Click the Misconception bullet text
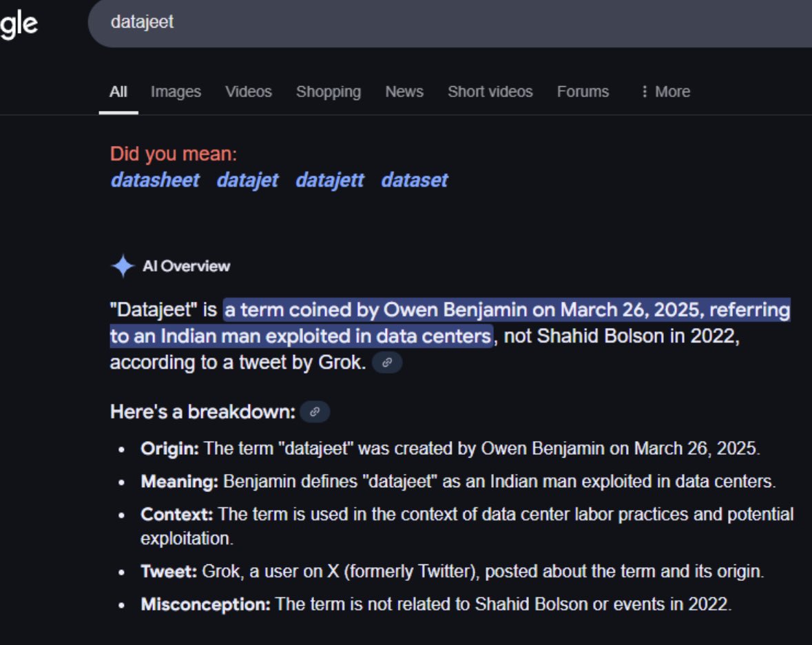The height and width of the screenshot is (645, 812). 436,604
